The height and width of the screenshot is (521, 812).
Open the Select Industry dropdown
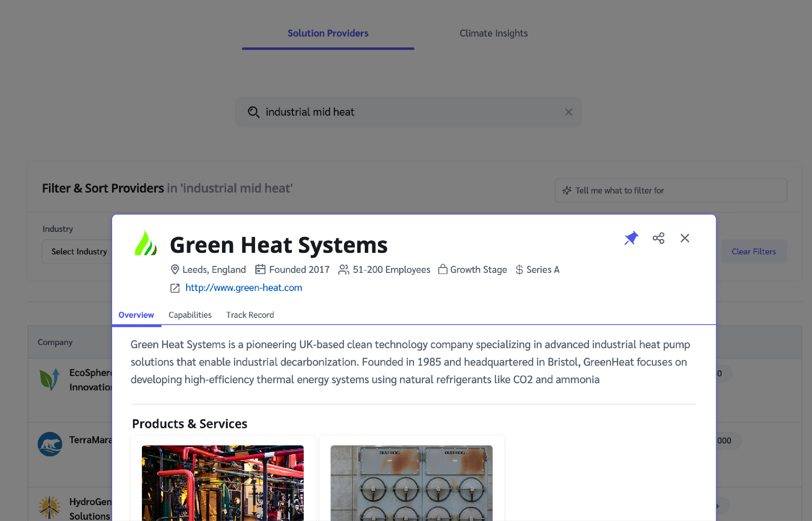pyautogui.click(x=78, y=251)
